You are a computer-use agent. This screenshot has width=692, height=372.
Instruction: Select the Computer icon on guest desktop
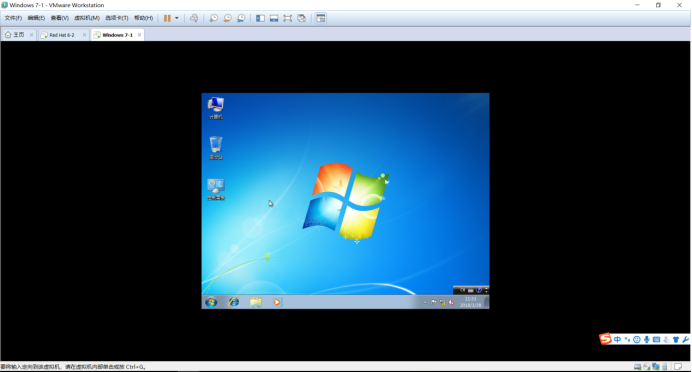coord(216,108)
